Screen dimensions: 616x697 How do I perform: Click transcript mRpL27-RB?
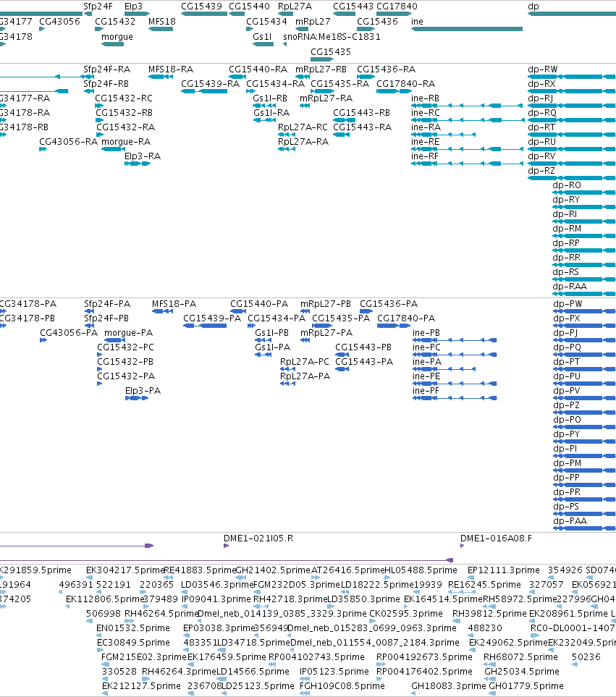click(x=321, y=69)
